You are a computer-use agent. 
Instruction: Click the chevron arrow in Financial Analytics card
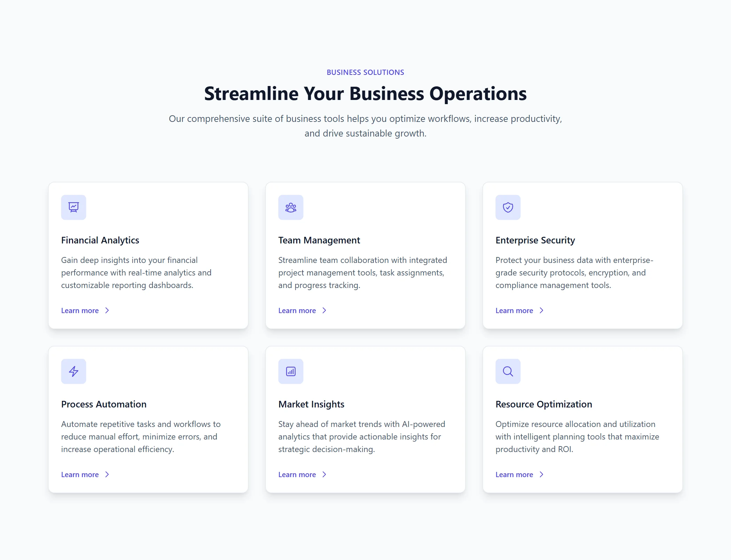107,310
